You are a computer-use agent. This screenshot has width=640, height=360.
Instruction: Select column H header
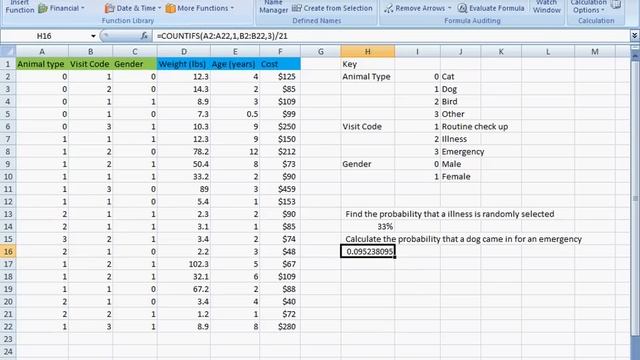[367, 51]
